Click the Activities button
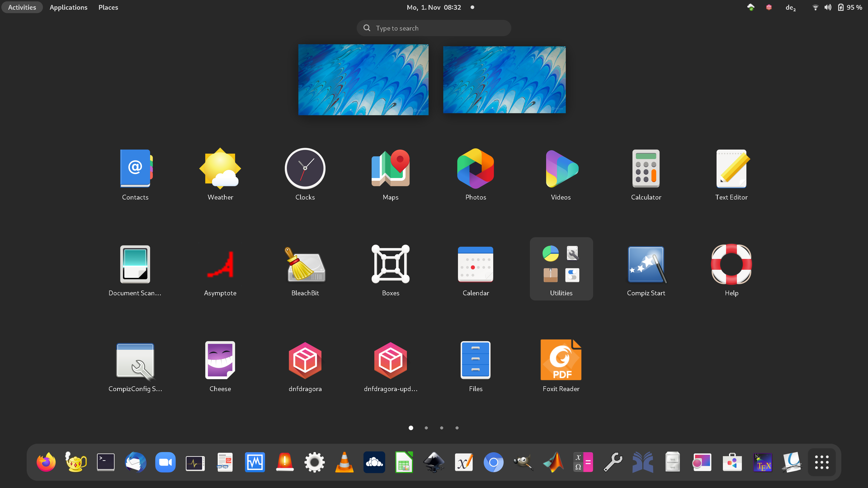868x488 pixels. (22, 7)
